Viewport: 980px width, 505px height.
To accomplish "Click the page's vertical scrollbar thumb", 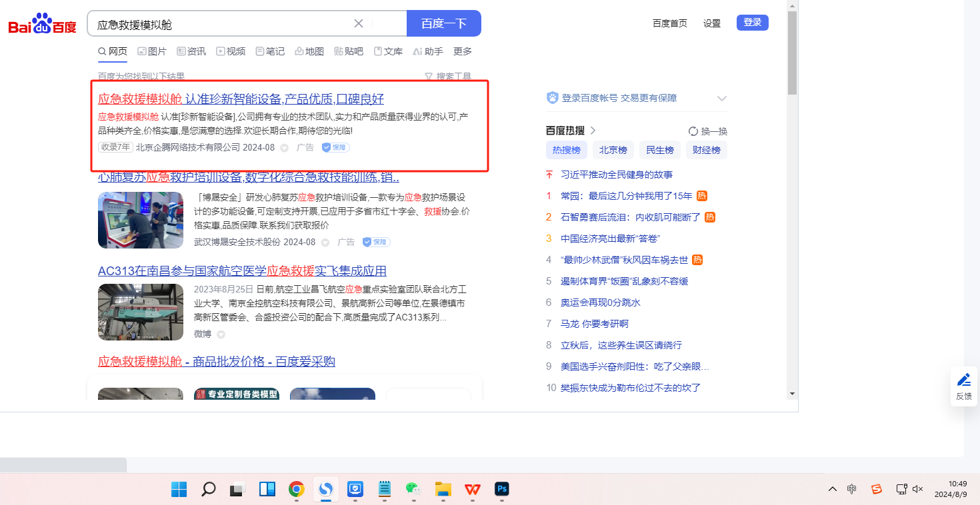I will point(792,53).
